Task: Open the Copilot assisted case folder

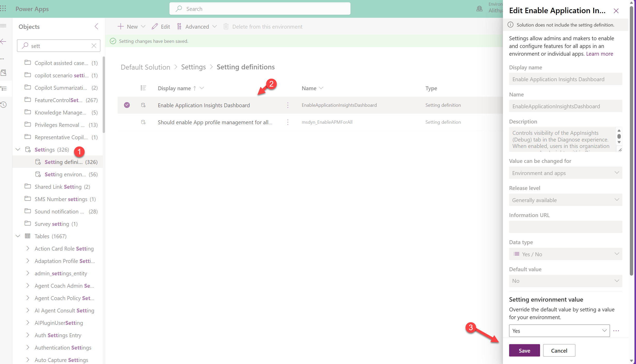Action: [58, 63]
